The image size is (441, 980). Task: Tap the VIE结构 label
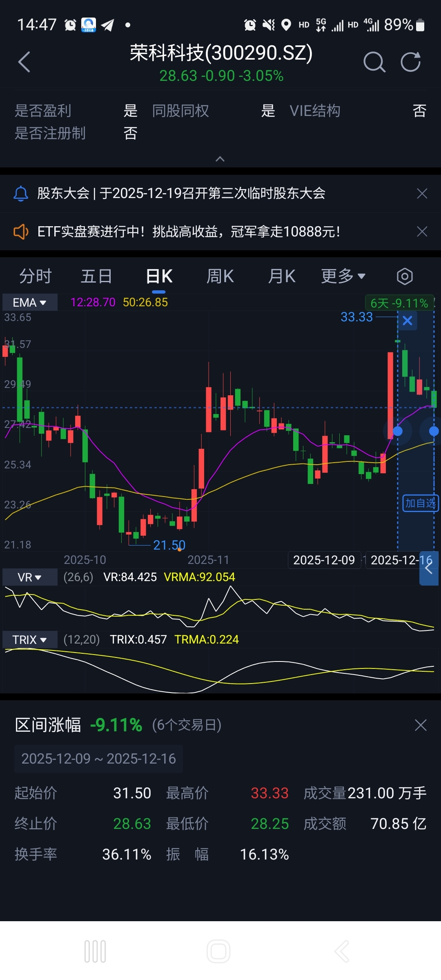click(x=315, y=111)
